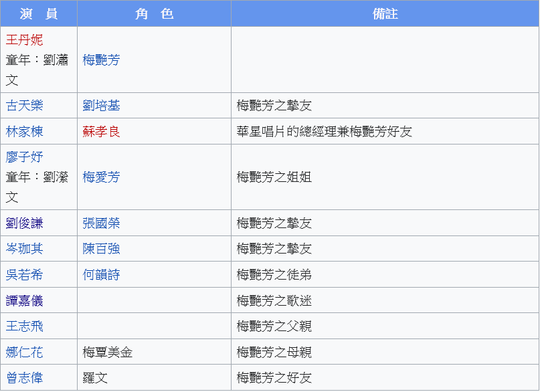
Task: Select 梅艷芳之摯友 in 劉俊謙 row
Action: (x=274, y=223)
